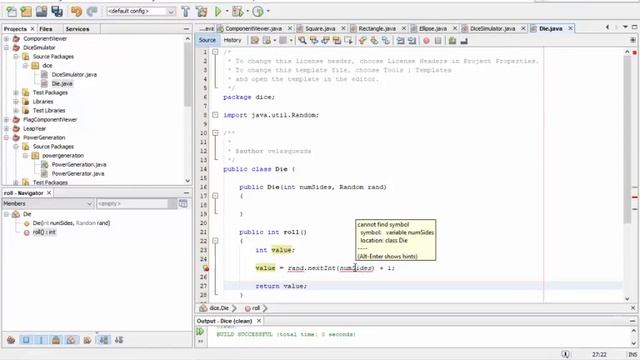Click the Find Next Occurrence icon
This screenshot has height=360, width=640.
pyautogui.click(x=325, y=40)
